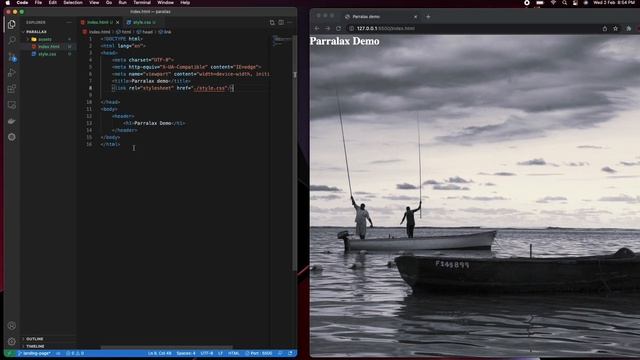
Task: Click the browser Forward arrow
Action: point(327,29)
